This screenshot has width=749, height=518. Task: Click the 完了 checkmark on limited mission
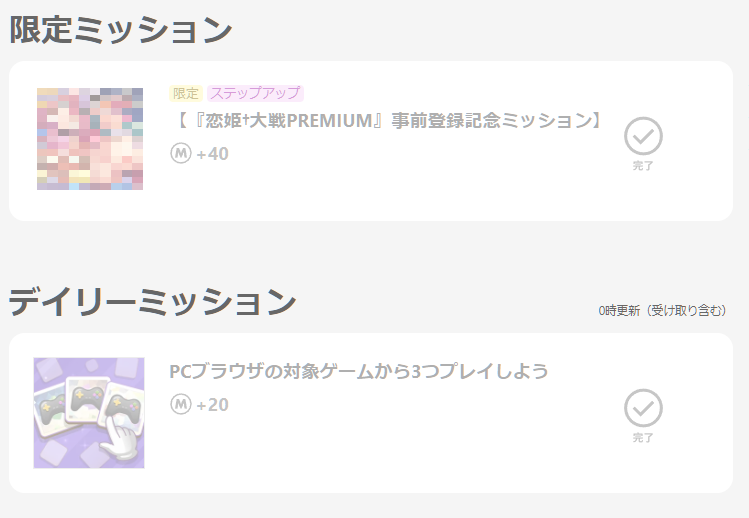(643, 136)
